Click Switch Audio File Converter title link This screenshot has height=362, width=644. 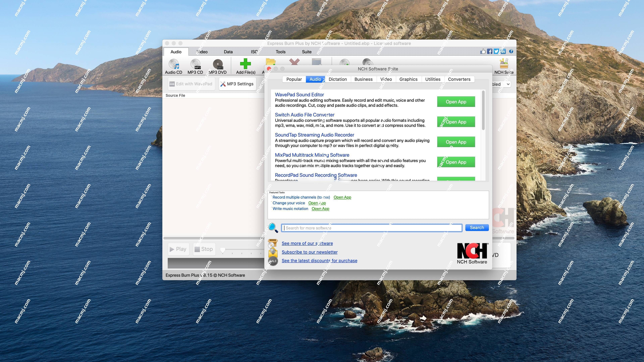[305, 115]
